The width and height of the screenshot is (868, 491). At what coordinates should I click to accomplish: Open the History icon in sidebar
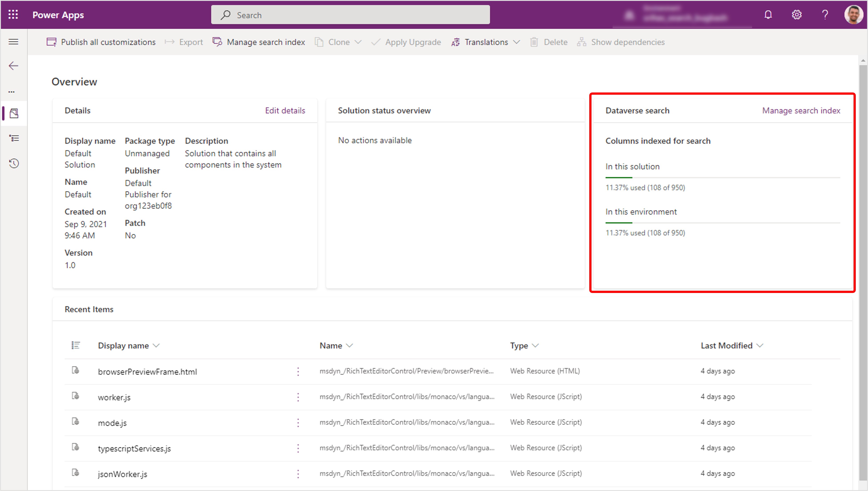(14, 164)
